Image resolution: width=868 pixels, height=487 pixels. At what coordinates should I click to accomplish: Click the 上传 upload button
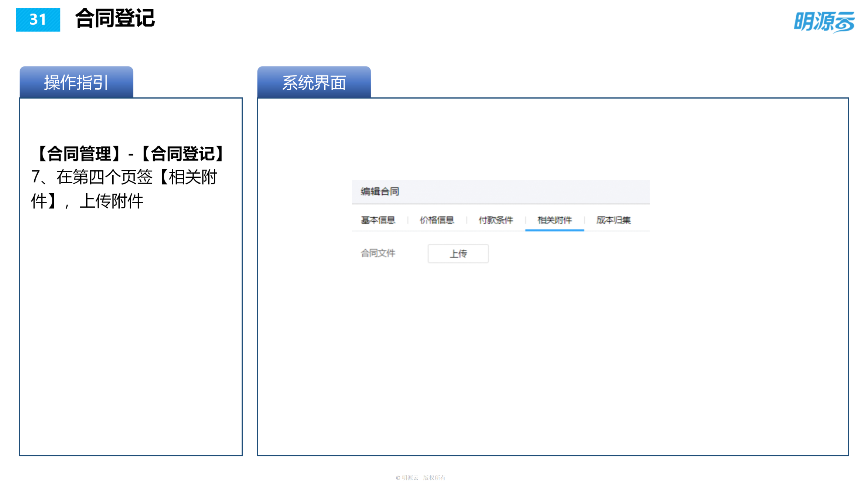click(458, 253)
